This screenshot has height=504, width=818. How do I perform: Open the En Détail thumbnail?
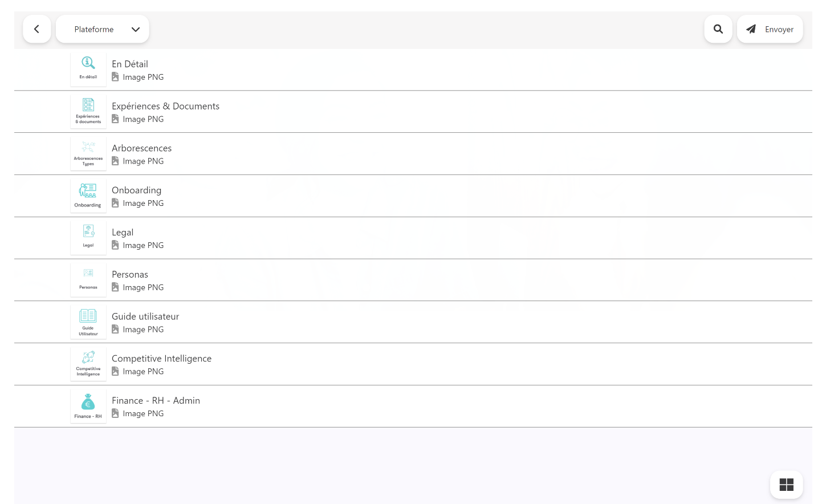tap(88, 70)
